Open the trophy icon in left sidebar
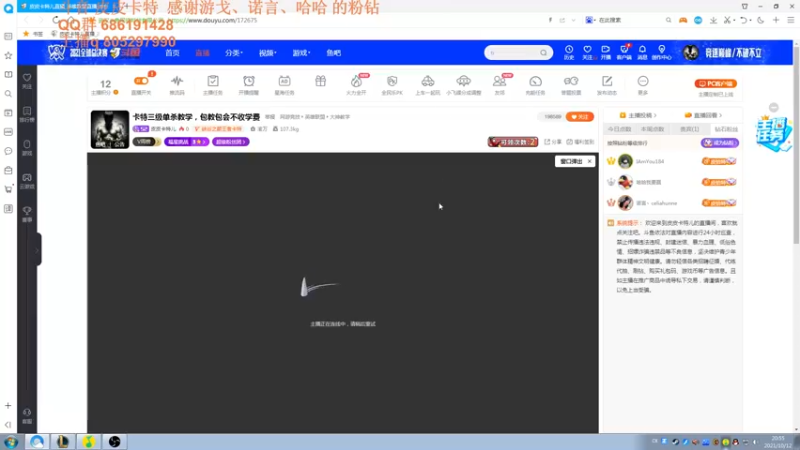The width and height of the screenshot is (800, 450). (27, 214)
